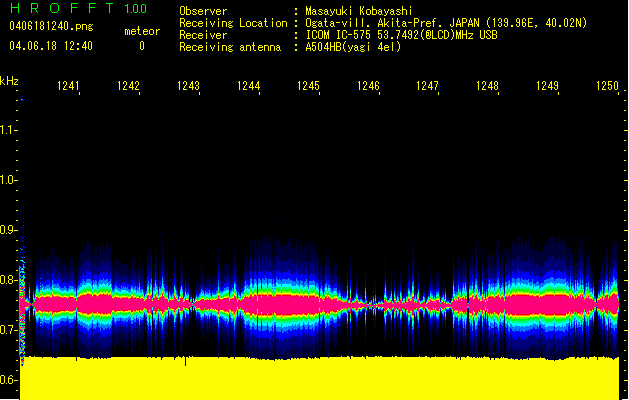Select the 1248 time marker
The height and width of the screenshot is (400, 629).
click(x=487, y=87)
